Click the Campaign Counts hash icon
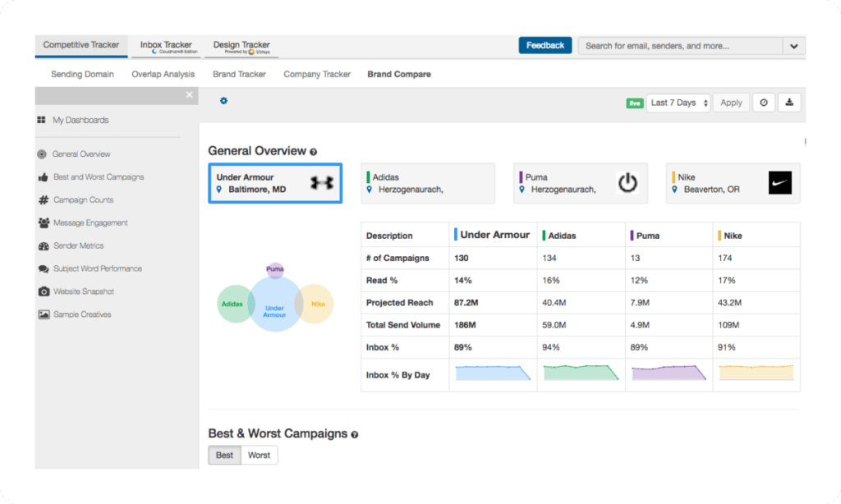Viewport: 841px width, 504px height. pyautogui.click(x=44, y=199)
